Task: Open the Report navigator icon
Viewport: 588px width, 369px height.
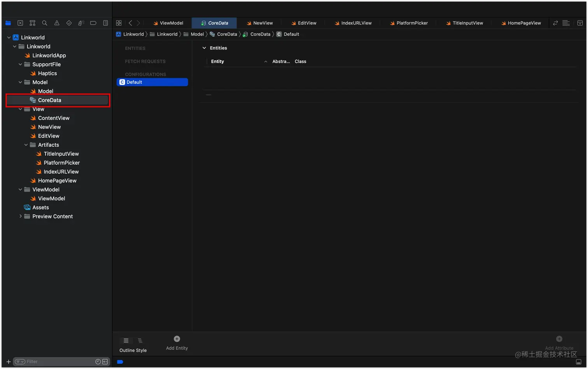Action: (x=105, y=23)
